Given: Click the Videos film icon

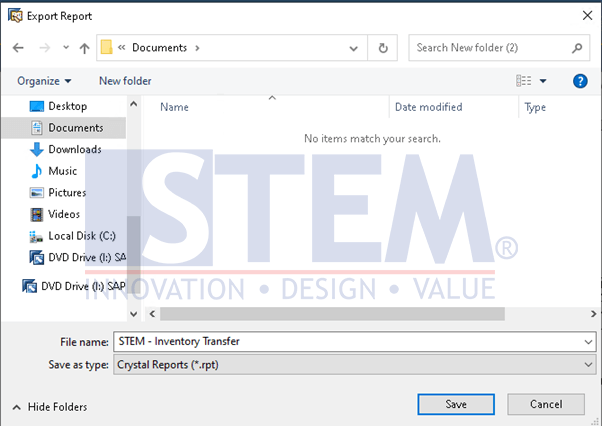Looking at the screenshot, I should point(37,215).
